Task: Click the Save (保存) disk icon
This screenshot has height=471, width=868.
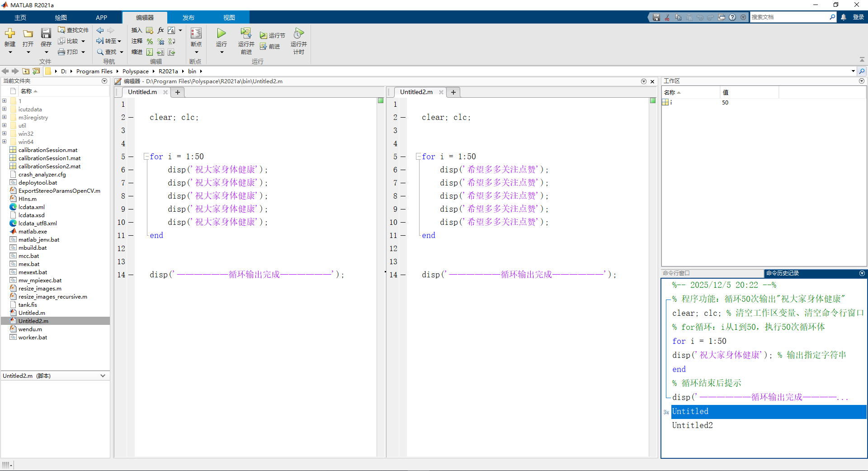Action: pyautogui.click(x=46, y=33)
